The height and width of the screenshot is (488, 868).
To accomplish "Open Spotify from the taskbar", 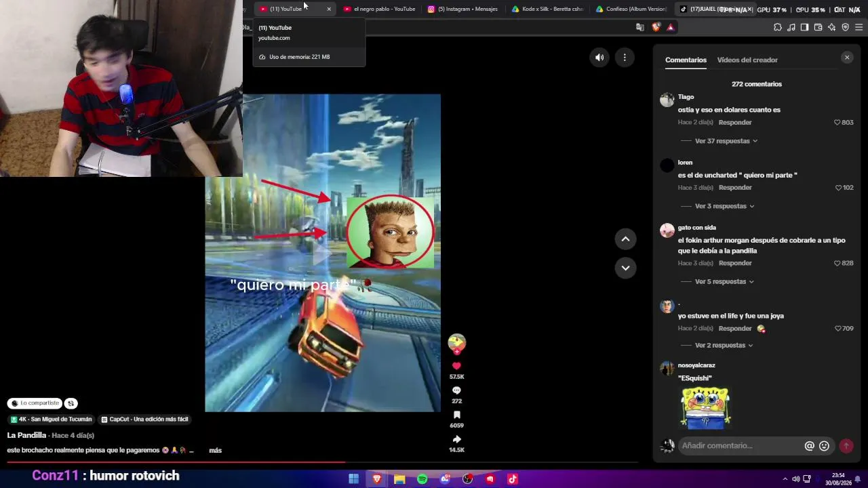I will click(x=422, y=479).
